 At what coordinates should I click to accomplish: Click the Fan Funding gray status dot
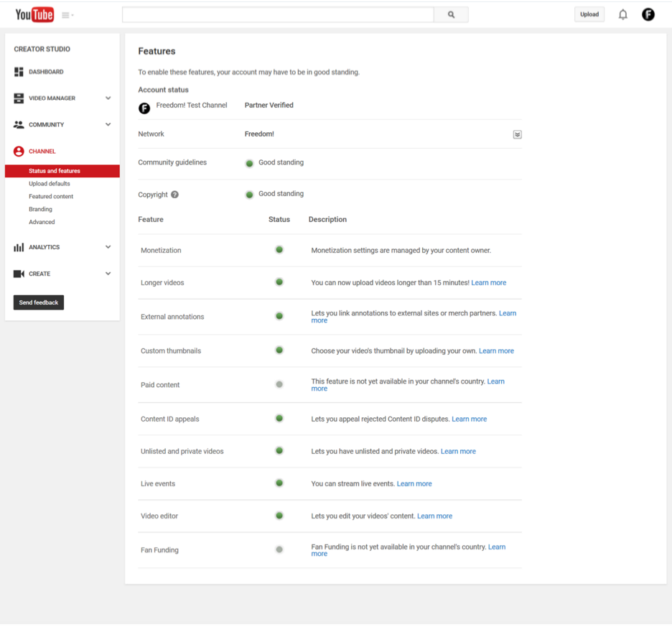279,549
